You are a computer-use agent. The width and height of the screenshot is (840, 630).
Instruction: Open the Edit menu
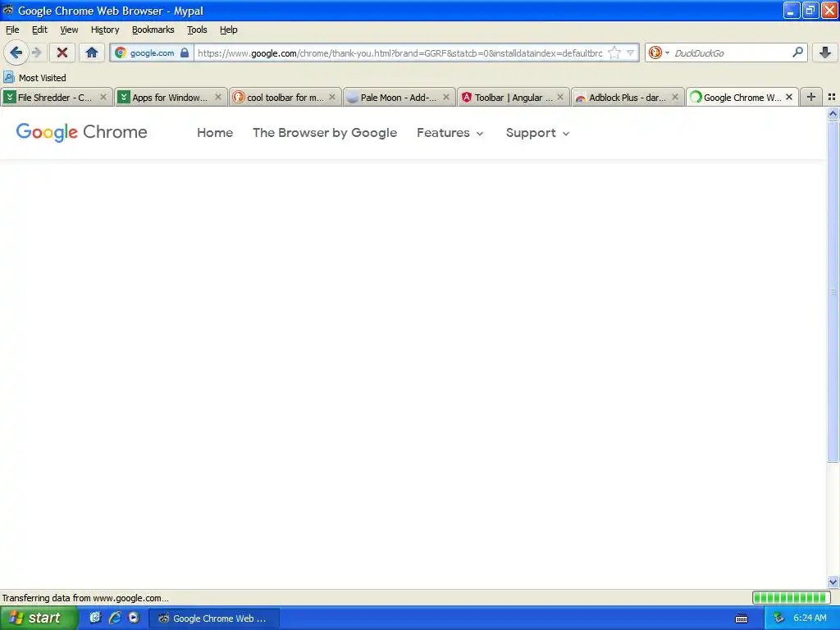(x=39, y=30)
